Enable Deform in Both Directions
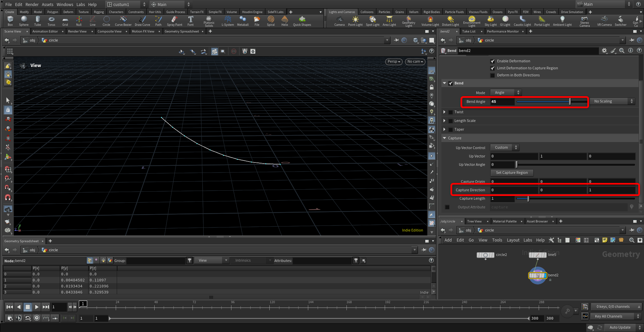 (492, 75)
